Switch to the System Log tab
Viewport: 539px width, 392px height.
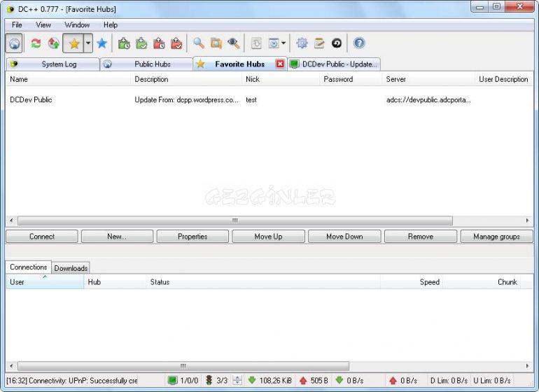pyautogui.click(x=53, y=64)
